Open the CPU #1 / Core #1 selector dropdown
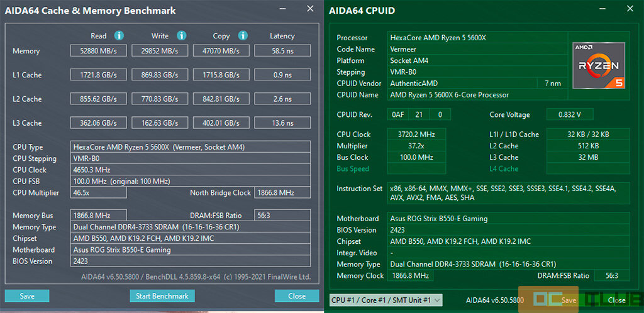Screen dimensions: 644x313 coord(386,300)
